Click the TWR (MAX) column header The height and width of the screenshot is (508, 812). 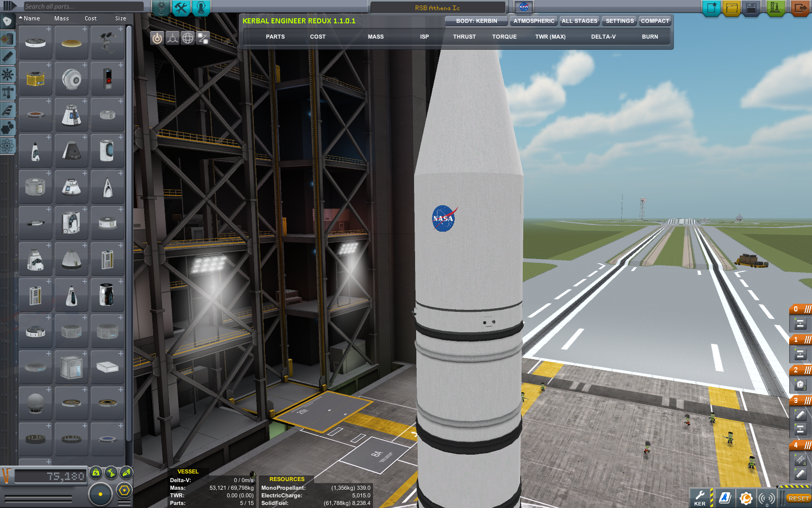click(550, 37)
